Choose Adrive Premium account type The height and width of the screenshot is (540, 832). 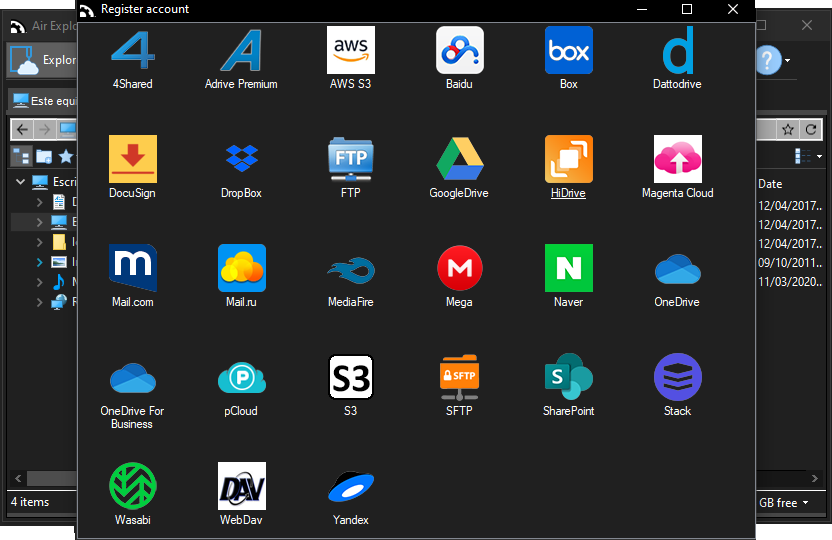click(x=241, y=59)
